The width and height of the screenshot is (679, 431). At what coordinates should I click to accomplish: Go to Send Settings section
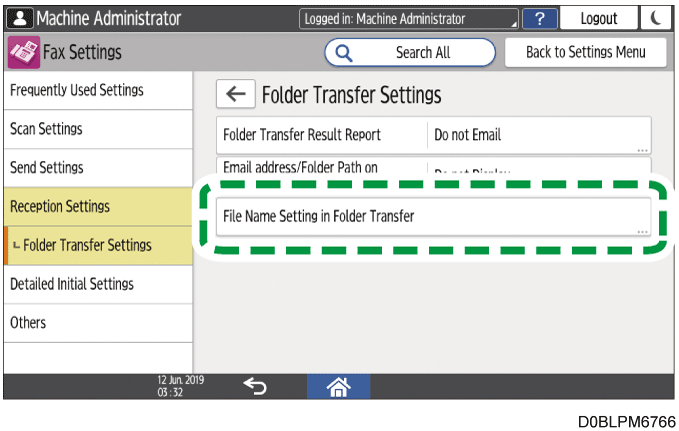[x=97, y=168]
